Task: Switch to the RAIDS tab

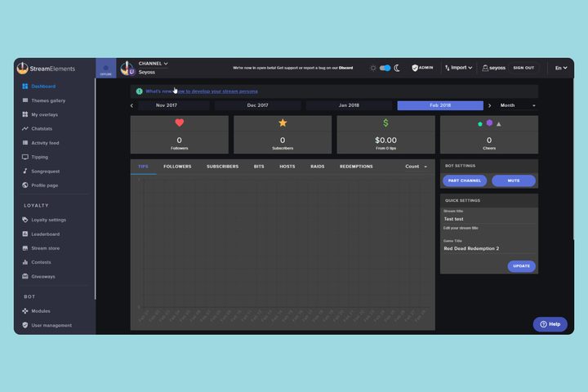Action: (x=317, y=167)
